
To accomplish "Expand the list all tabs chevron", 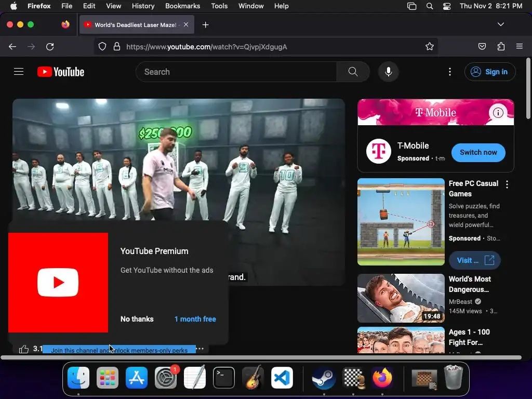I will pyautogui.click(x=501, y=24).
